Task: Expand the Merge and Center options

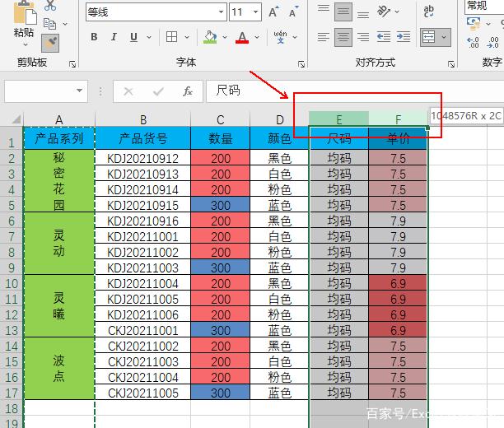Action: (444, 37)
